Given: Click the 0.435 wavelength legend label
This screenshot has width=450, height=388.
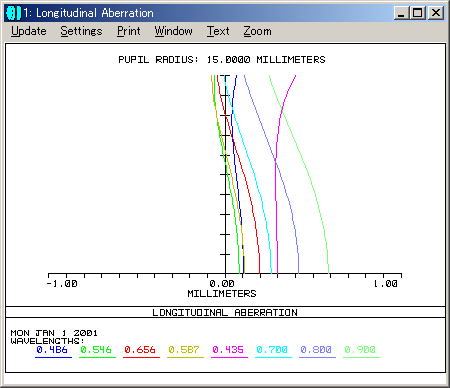Looking at the screenshot, I should [228, 350].
